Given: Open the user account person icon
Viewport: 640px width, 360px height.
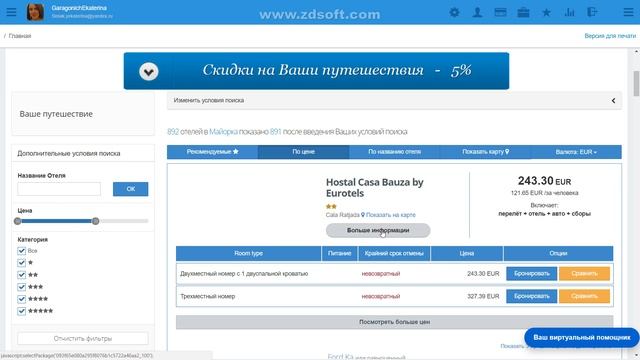Looking at the screenshot, I should (477, 12).
